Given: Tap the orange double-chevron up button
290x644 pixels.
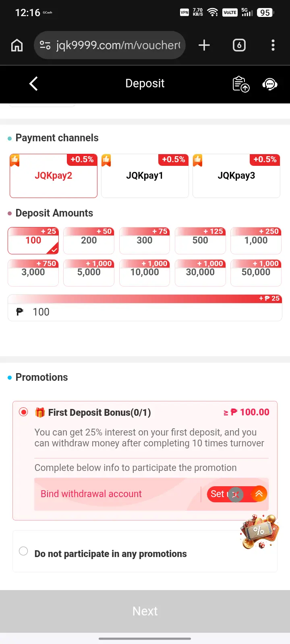Looking at the screenshot, I should pyautogui.click(x=259, y=494).
